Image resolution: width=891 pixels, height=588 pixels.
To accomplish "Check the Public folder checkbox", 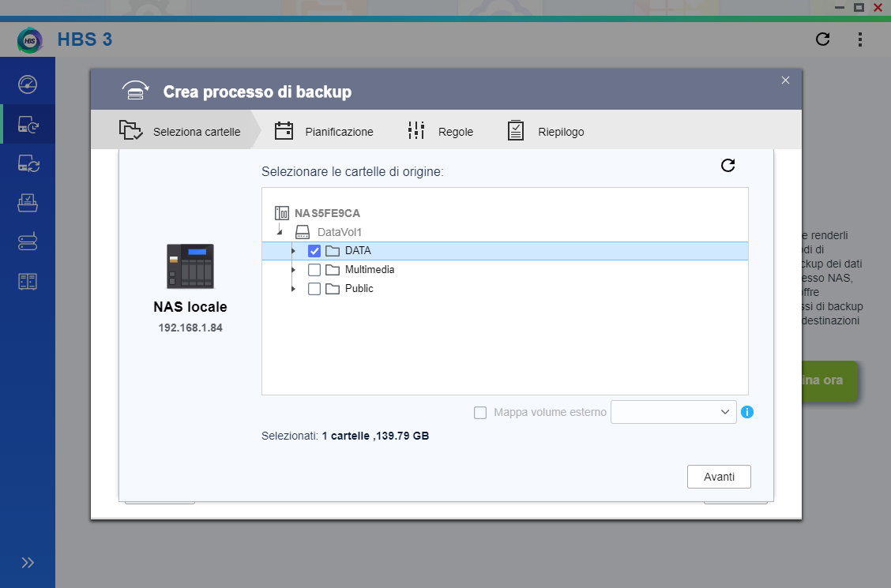I will 314,288.
